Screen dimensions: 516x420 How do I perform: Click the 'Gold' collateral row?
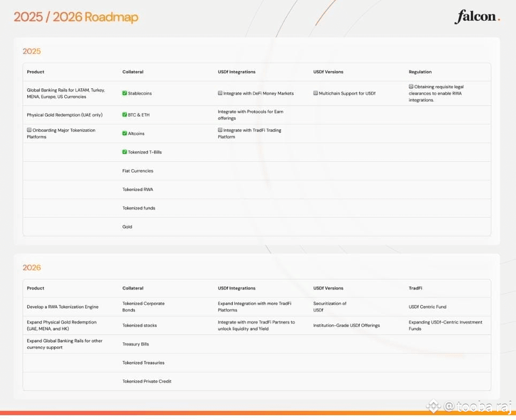pos(257,227)
